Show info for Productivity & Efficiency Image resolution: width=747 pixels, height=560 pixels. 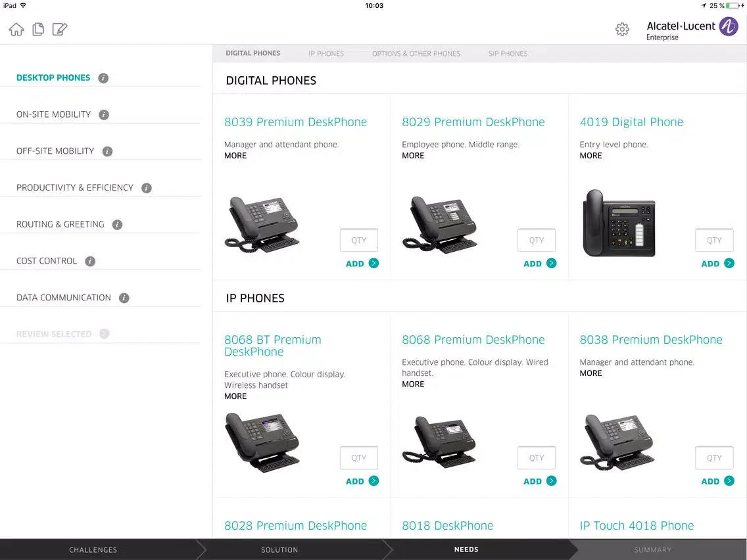pos(147,188)
